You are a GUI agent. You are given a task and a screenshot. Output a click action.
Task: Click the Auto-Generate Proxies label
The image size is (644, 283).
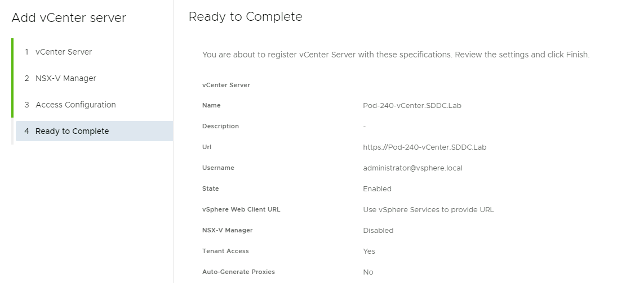238,272
